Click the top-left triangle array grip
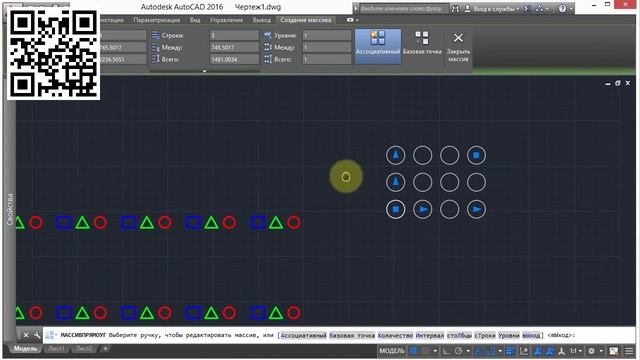The image size is (640, 360). [x=396, y=155]
